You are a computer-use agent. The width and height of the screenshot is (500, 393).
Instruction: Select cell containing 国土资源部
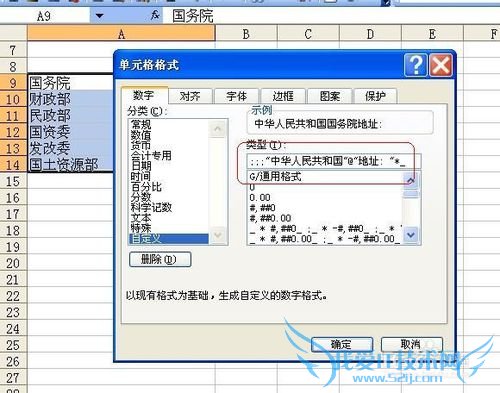[x=70, y=164]
